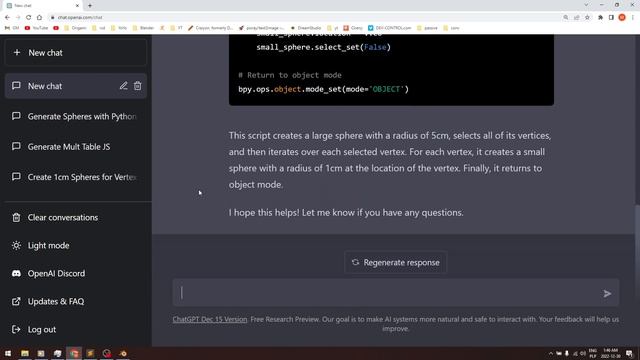The height and width of the screenshot is (360, 640).
Task: Open the Blender bookmark folder
Action: click(143, 28)
